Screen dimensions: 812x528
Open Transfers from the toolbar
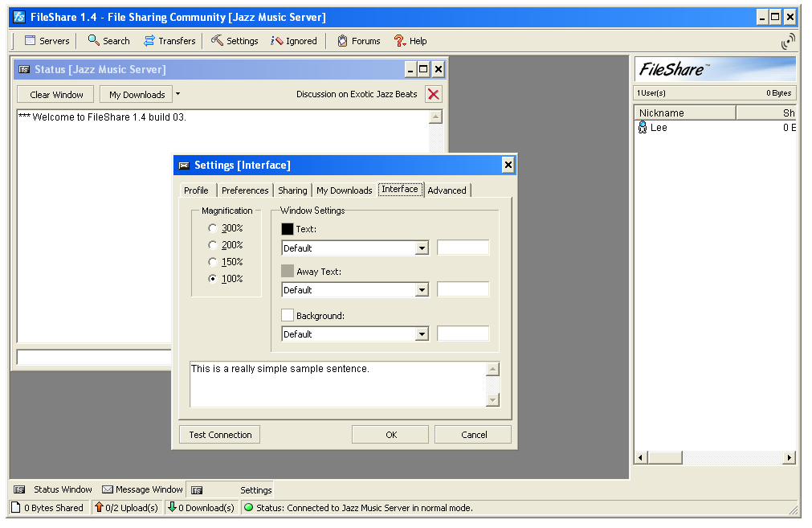pyautogui.click(x=149, y=41)
